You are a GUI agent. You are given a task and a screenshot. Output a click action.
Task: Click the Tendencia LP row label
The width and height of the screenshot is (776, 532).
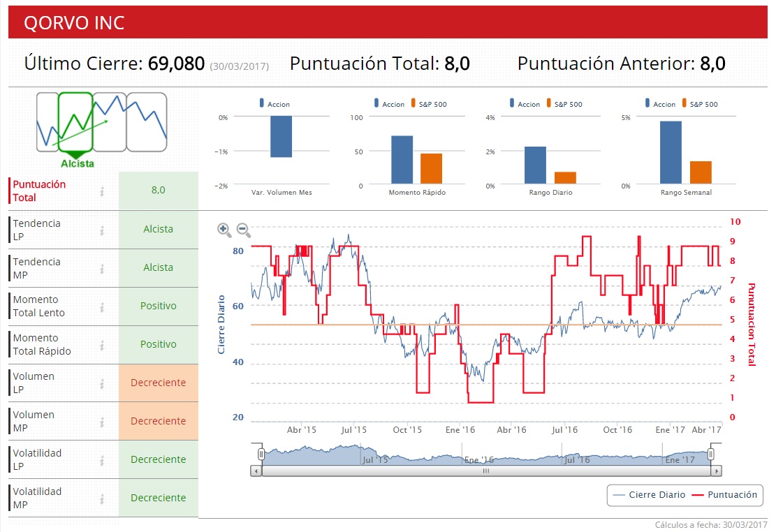pos(36,230)
